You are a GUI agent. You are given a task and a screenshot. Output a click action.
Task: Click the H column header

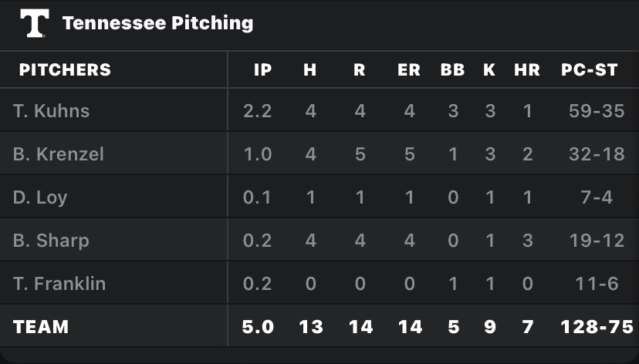[x=310, y=69]
